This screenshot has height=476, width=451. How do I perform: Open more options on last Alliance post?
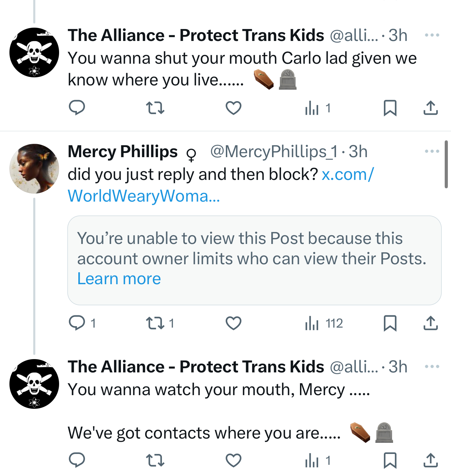point(432,366)
